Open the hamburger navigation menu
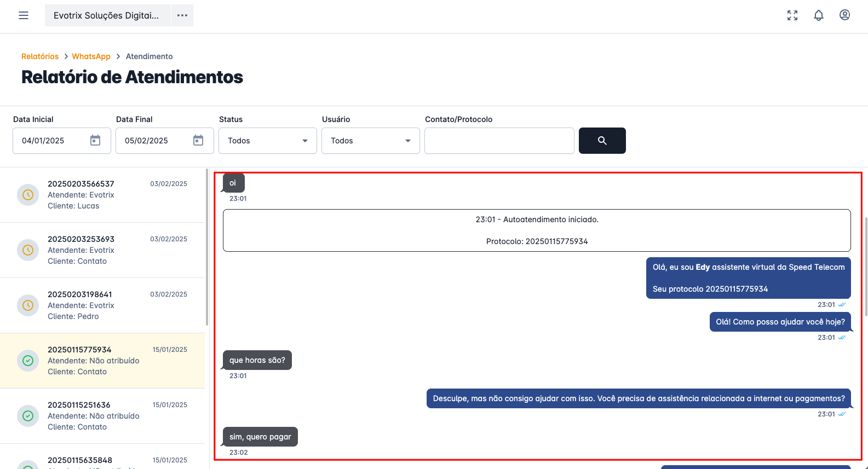 click(24, 15)
